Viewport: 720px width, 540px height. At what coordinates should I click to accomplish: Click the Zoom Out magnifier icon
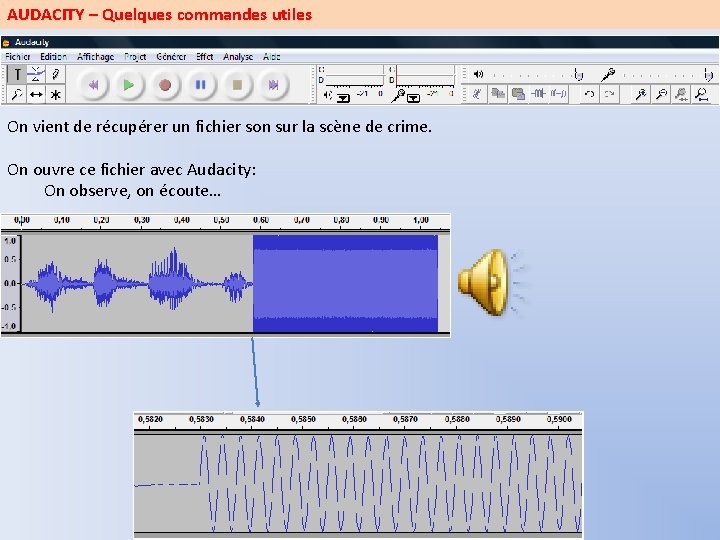point(661,94)
